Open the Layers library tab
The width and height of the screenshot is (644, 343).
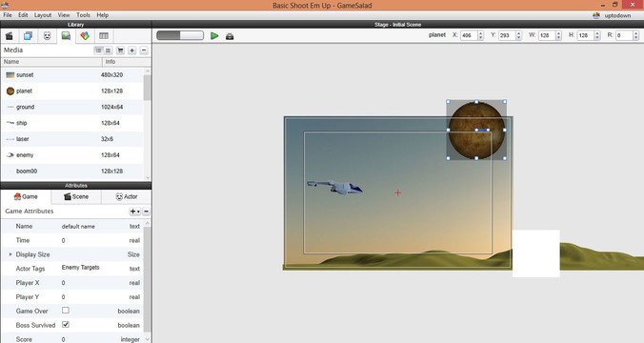tap(28, 36)
